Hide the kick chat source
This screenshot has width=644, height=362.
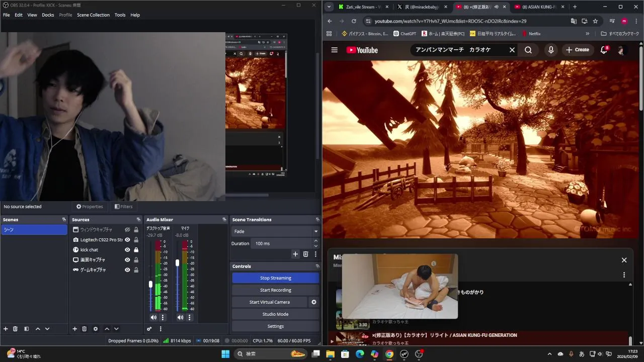pyautogui.click(x=127, y=250)
